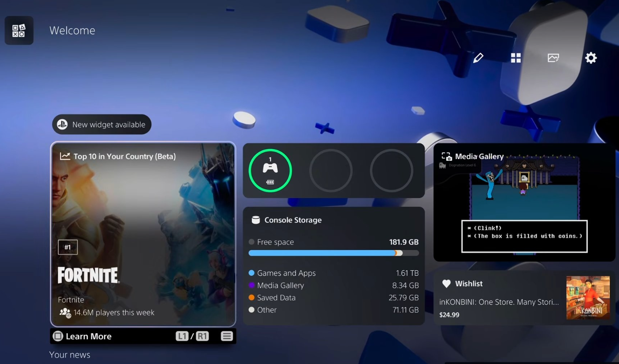Screen dimensions: 619x364
Task: Click Free space 181.9 GB value
Action: click(404, 242)
